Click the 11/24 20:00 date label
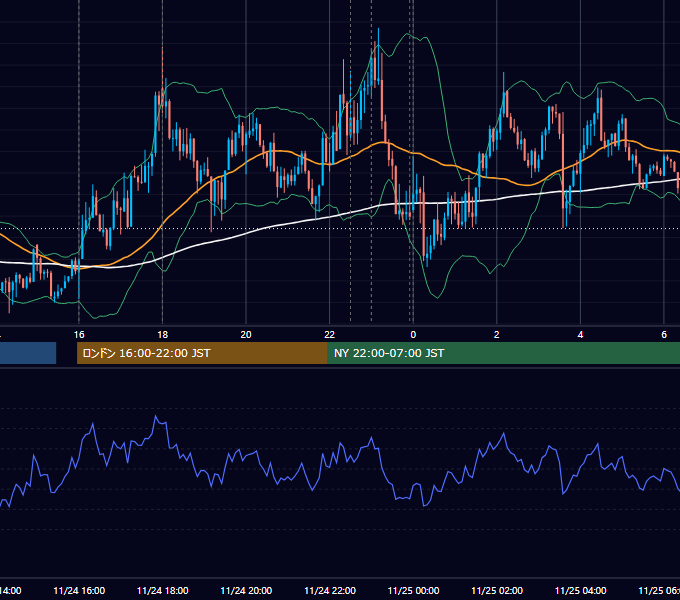This screenshot has height=600, width=680. click(x=246, y=590)
